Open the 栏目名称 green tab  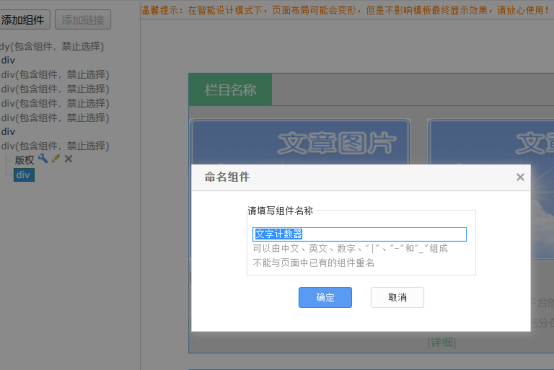coord(230,90)
